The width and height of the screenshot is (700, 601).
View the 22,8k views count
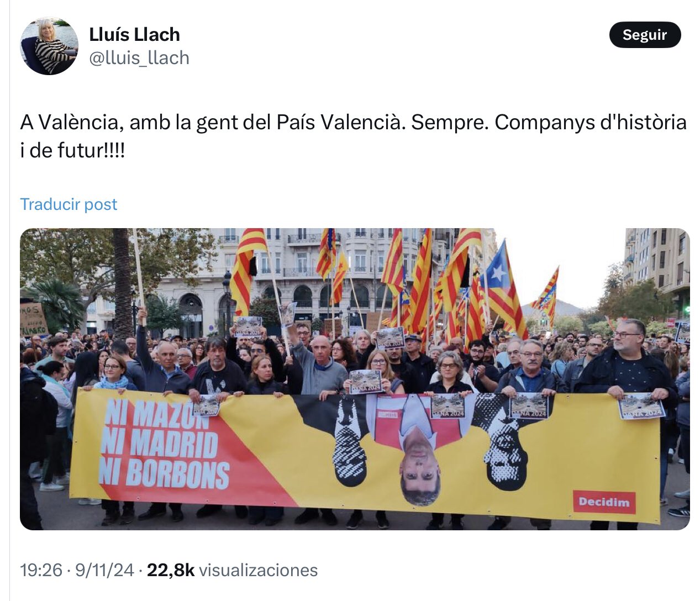[171, 570]
